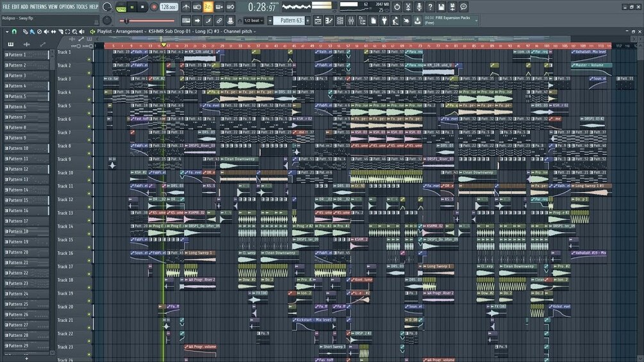This screenshot has height=362, width=644.
Task: Click the 0:28:97 time display
Action: (x=261, y=7)
